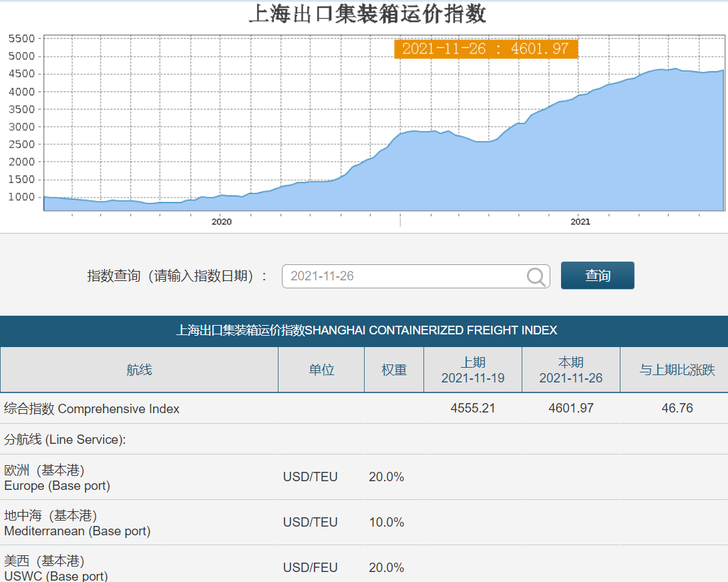Click the Europe (Base port) row

(57, 478)
